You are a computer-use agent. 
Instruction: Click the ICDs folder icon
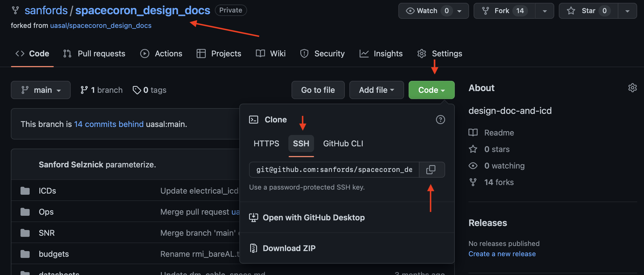(25, 191)
